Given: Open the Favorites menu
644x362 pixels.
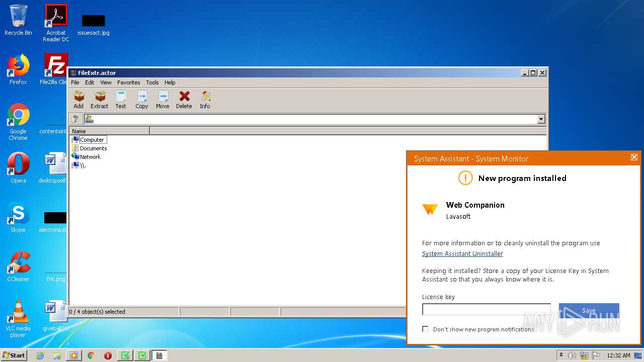Looking at the screenshot, I should pos(129,82).
